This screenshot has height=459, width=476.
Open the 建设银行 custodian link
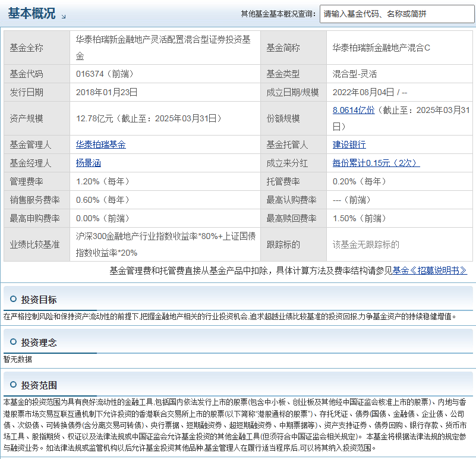(x=349, y=144)
